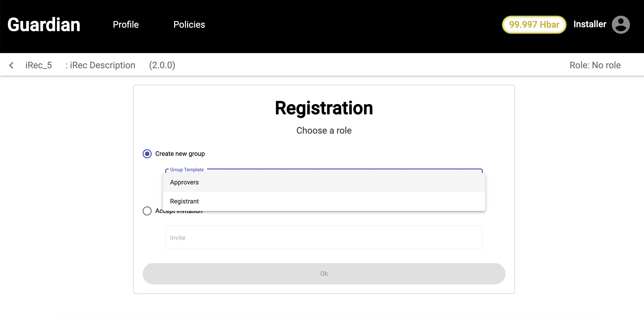Image resolution: width=644 pixels, height=318 pixels.
Task: Click the Choose a role subtitle
Action: point(324,130)
